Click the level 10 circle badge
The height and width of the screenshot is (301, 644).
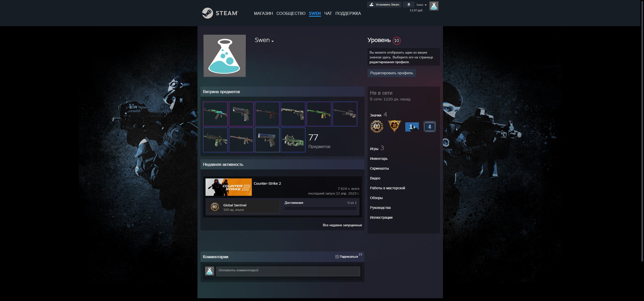[x=397, y=41]
